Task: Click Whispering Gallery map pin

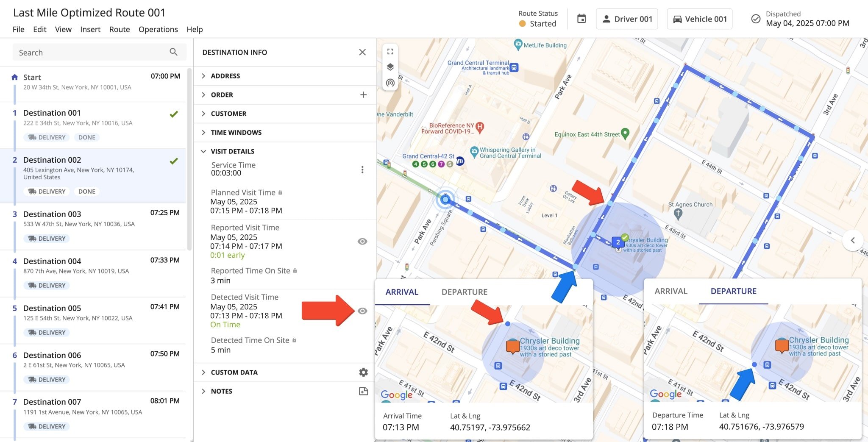Action: (474, 152)
